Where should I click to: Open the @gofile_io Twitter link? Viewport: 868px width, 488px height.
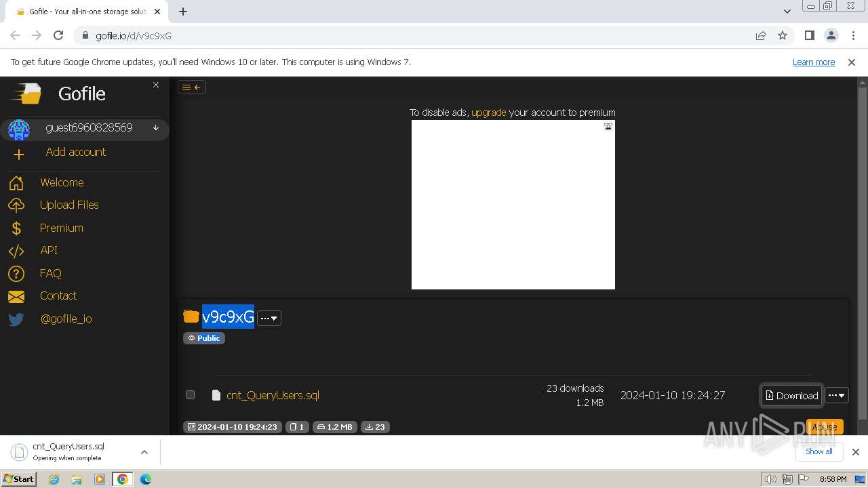point(66,319)
